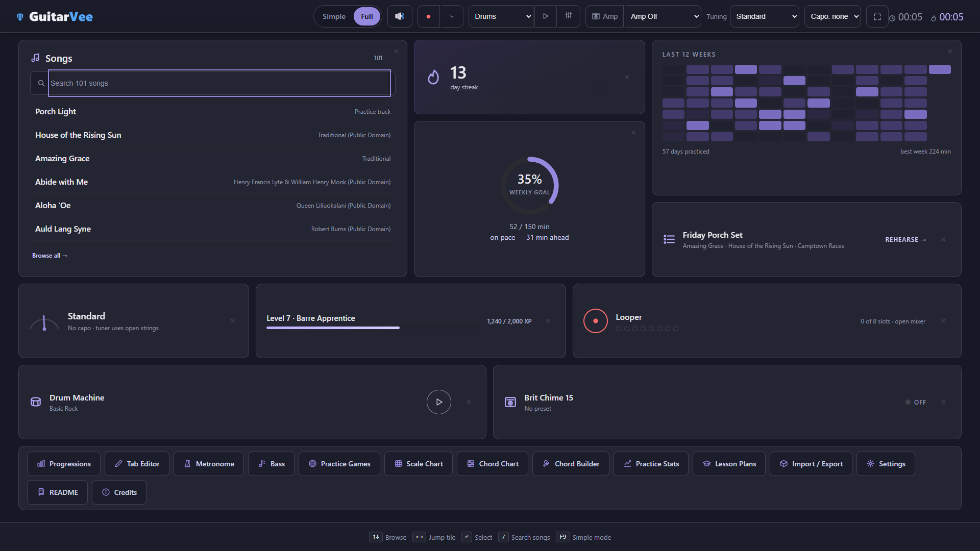Open the README button
The width and height of the screenshot is (980, 551).
click(x=58, y=492)
